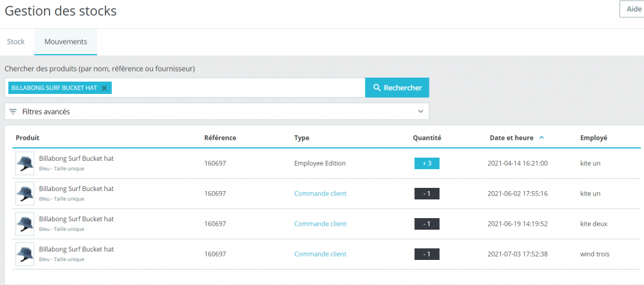This screenshot has width=644, height=285.
Task: Click the magnifier icon in Rechercher button
Action: coord(377,87)
